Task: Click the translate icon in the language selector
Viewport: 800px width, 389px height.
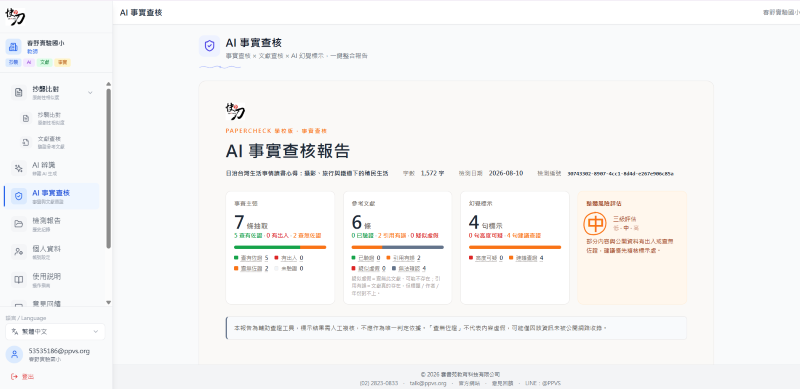Action: tap(14, 331)
